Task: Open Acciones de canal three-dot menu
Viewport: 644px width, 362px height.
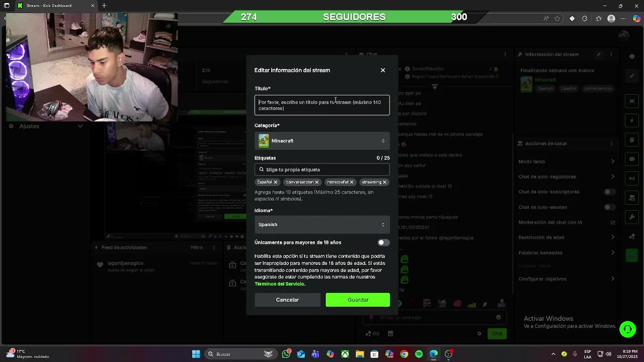Action: (611, 143)
